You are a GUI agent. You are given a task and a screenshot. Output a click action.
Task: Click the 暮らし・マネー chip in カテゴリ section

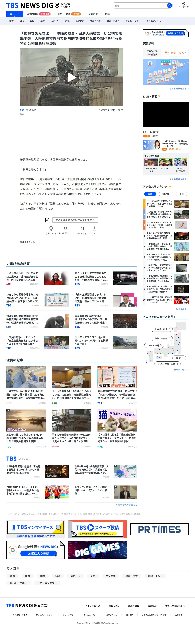[x=19, y=583]
